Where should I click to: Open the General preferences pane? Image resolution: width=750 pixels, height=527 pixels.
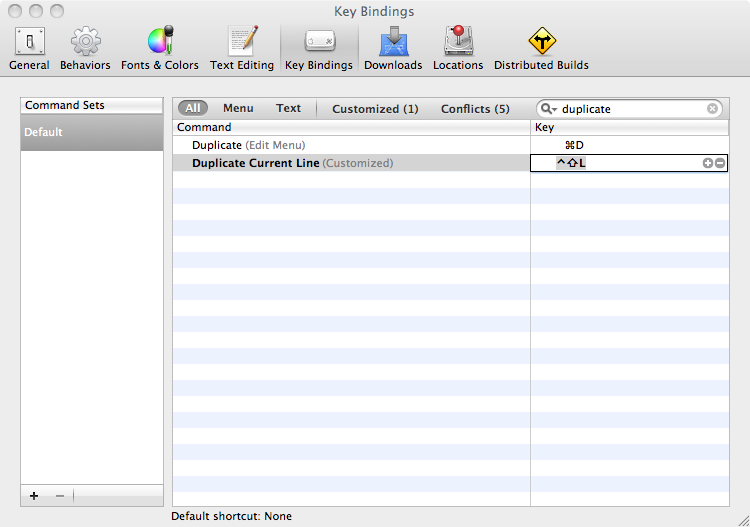coord(29,49)
